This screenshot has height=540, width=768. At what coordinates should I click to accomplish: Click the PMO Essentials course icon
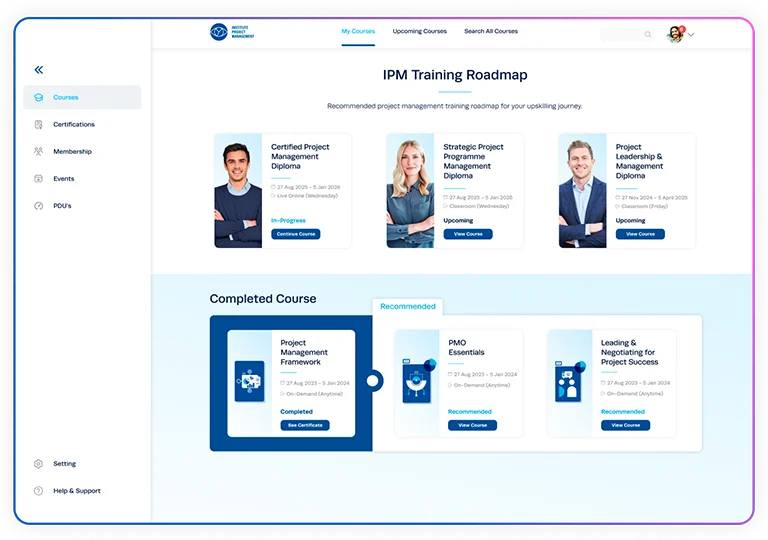click(418, 380)
